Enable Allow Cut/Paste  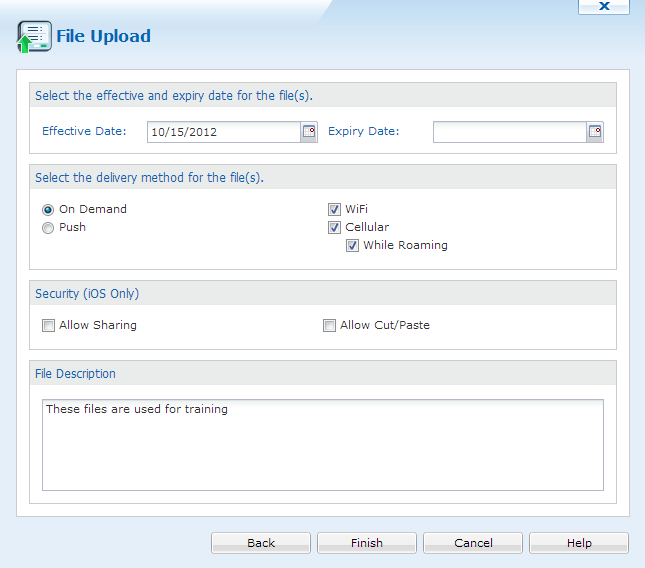(329, 325)
